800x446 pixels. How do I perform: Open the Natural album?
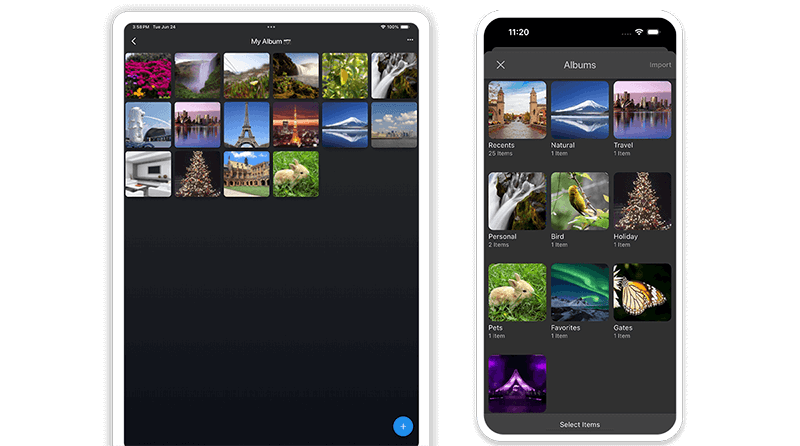(x=579, y=110)
